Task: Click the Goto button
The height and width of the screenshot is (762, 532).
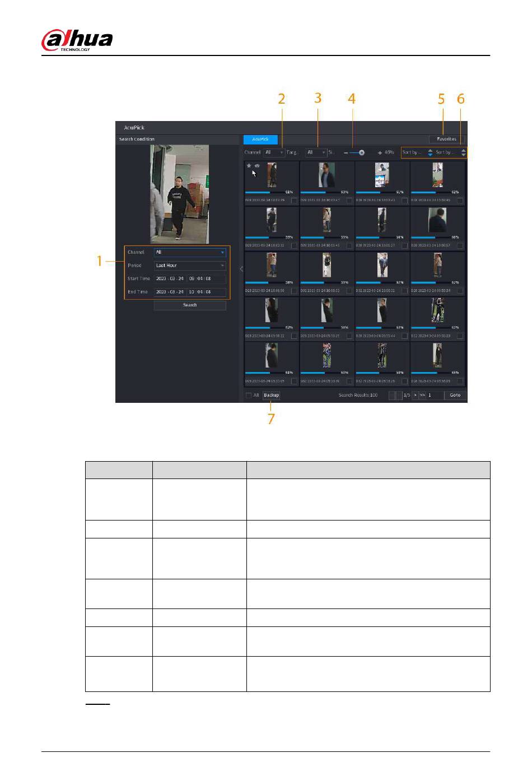Action: click(455, 395)
